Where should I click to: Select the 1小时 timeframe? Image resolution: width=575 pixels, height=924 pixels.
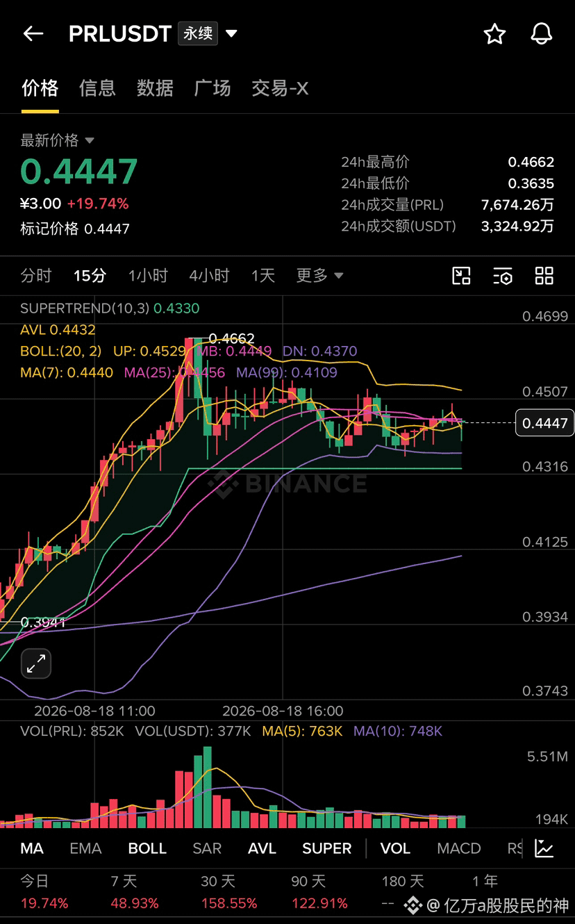click(148, 276)
